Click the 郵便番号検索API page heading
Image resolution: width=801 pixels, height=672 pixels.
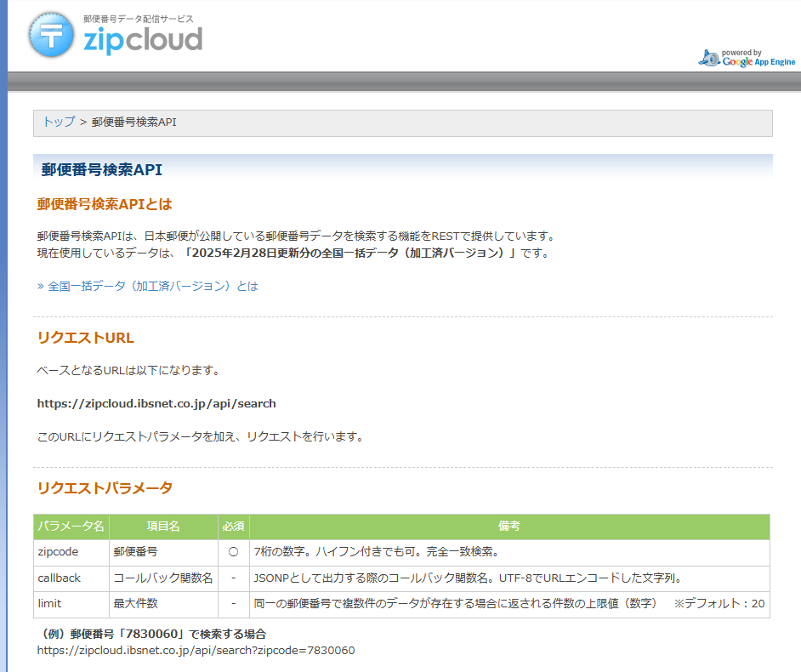pyautogui.click(x=102, y=169)
